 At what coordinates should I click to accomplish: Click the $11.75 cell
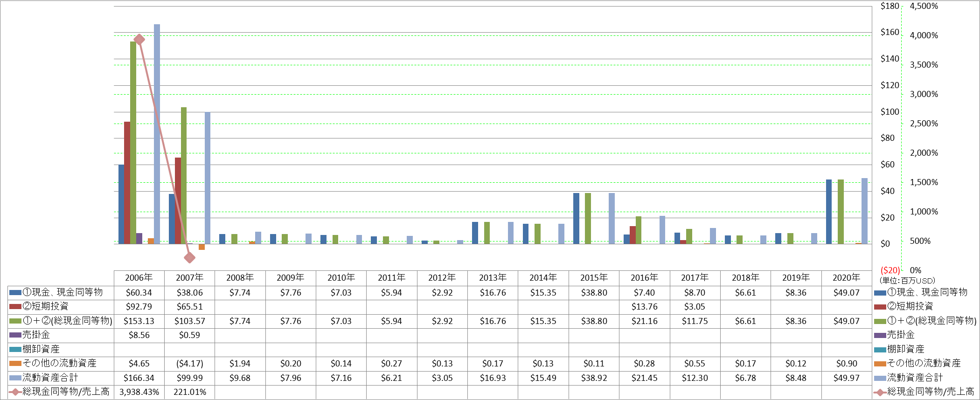(695, 321)
